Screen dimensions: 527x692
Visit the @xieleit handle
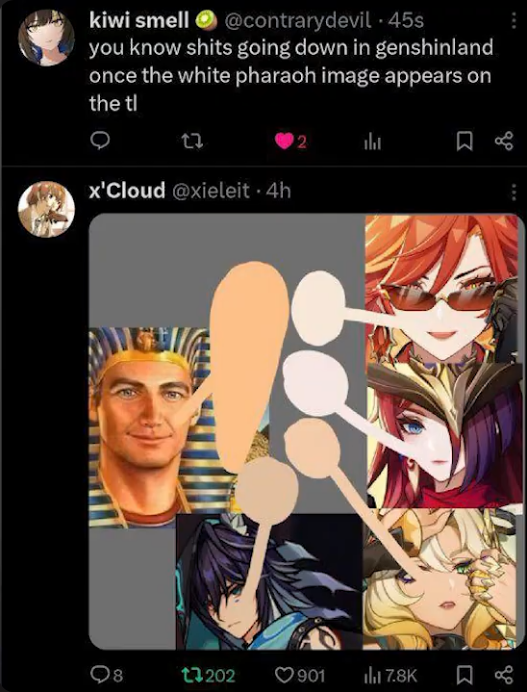(210, 191)
